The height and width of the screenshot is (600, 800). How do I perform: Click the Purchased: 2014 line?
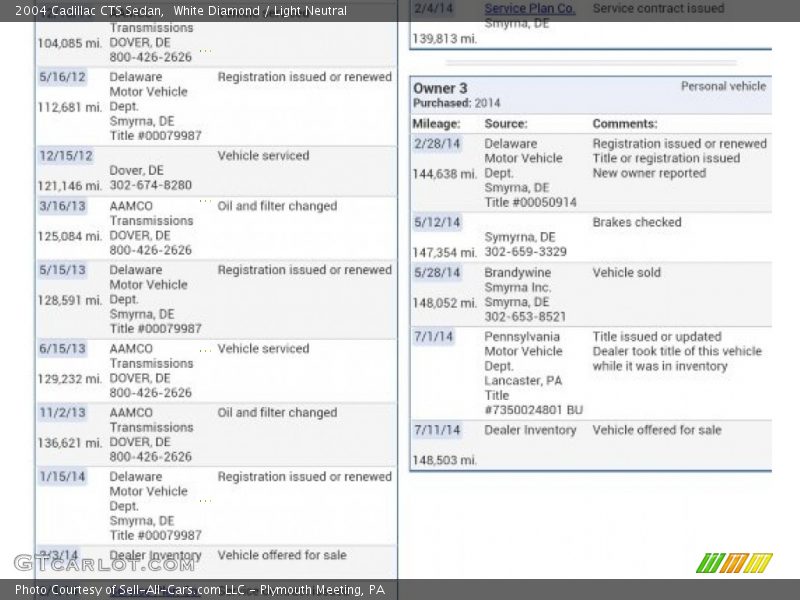point(457,103)
